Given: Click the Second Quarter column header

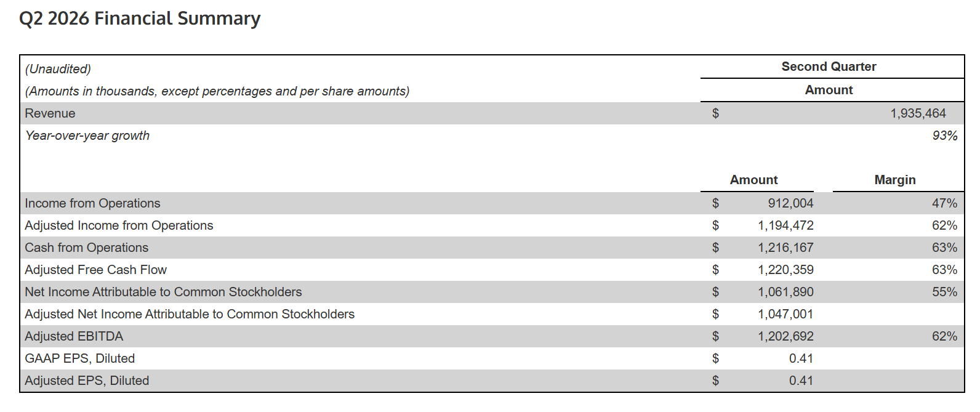Looking at the screenshot, I should coord(829,67).
